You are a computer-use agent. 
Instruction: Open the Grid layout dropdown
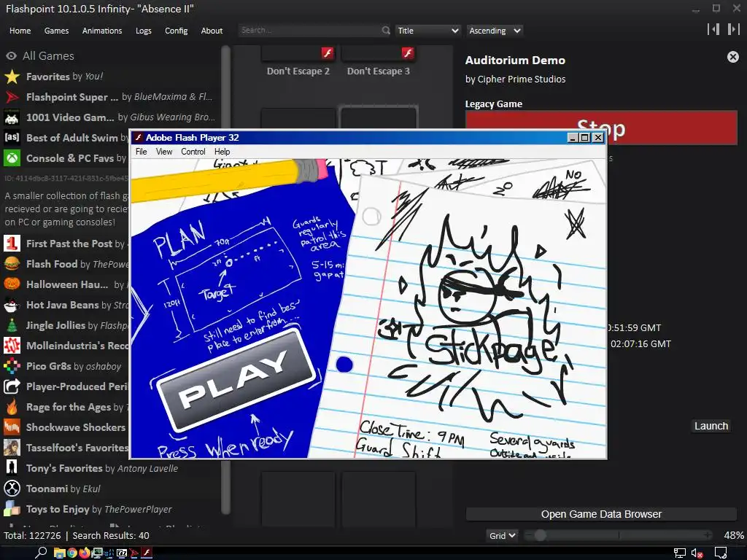point(502,536)
